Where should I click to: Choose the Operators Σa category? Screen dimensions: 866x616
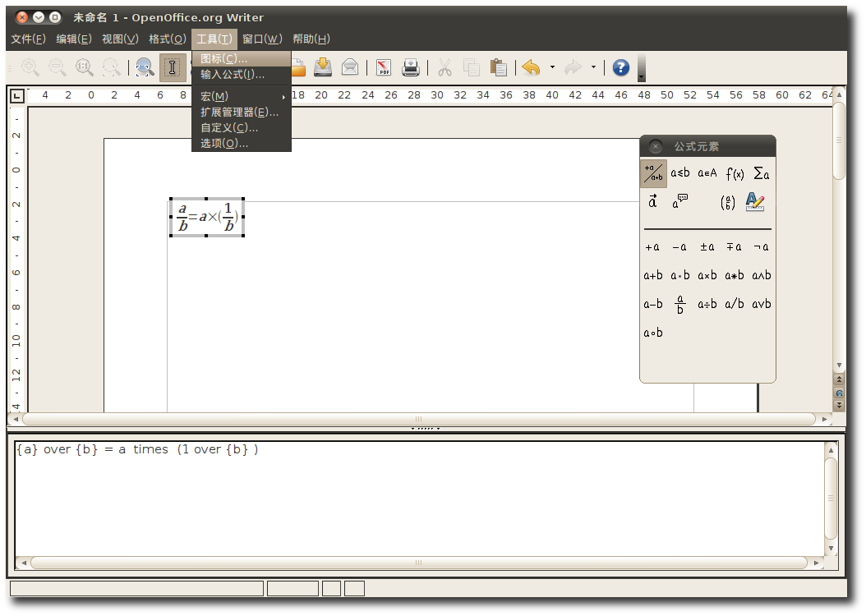762,173
